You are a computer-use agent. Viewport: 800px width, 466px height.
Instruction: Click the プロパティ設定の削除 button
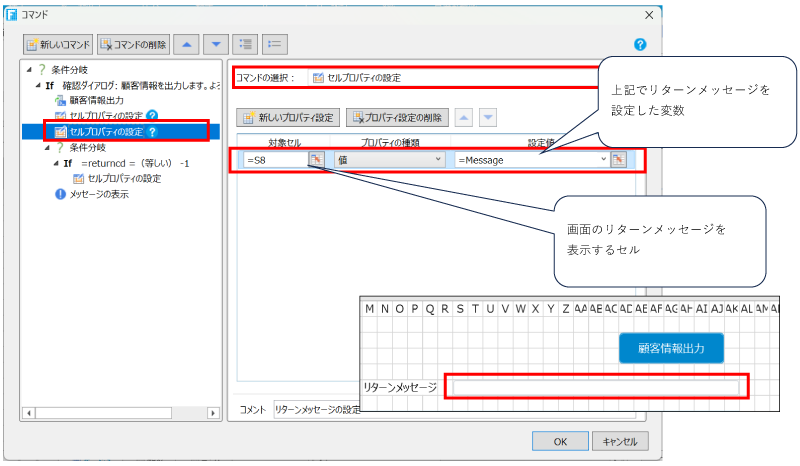pyautogui.click(x=397, y=117)
